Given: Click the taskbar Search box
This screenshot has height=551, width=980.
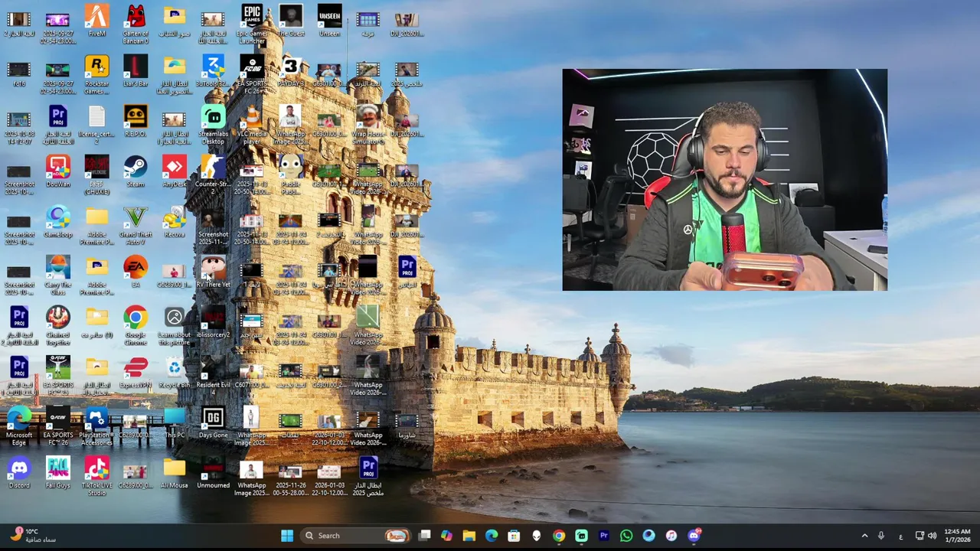Looking at the screenshot, I should point(354,536).
